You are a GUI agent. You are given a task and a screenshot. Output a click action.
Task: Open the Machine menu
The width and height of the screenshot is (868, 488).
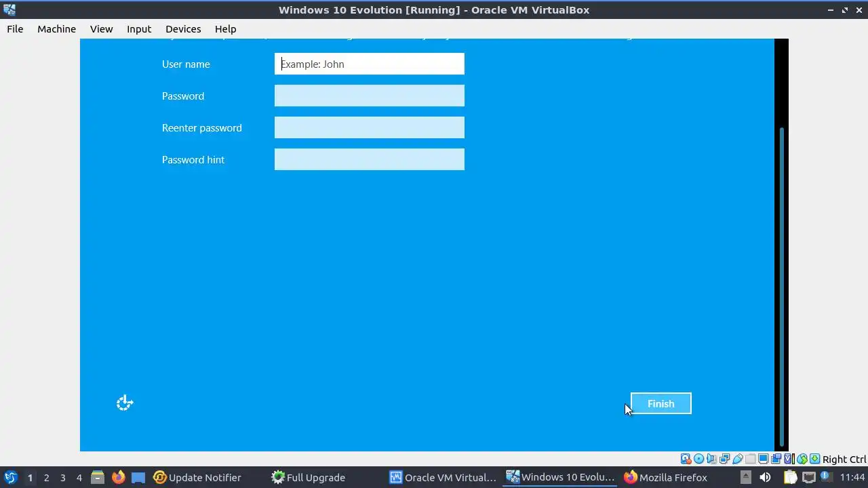(56, 28)
